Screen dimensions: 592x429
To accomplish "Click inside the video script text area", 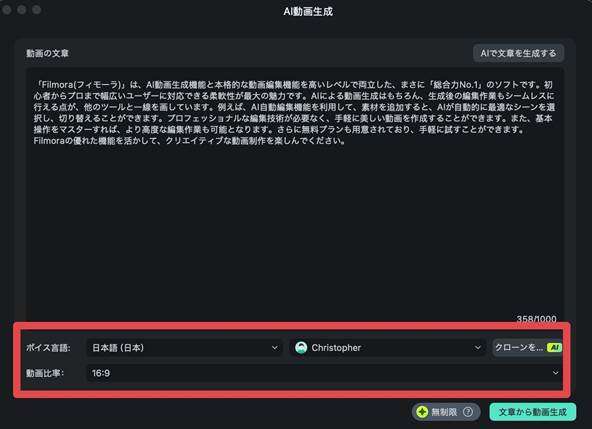I will point(295,194).
